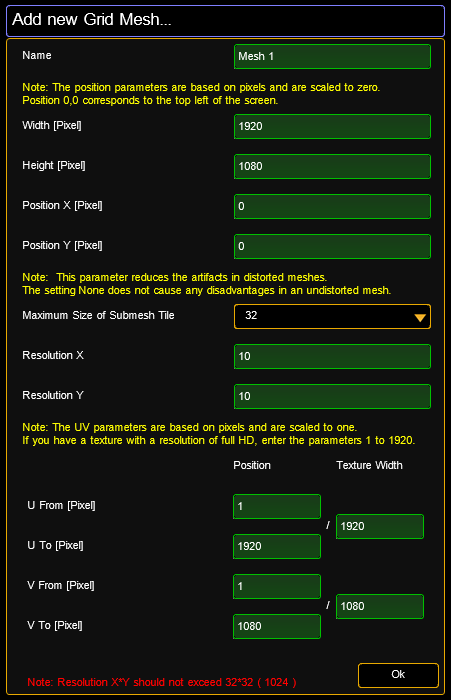Click the Texture Width column header

(369, 465)
